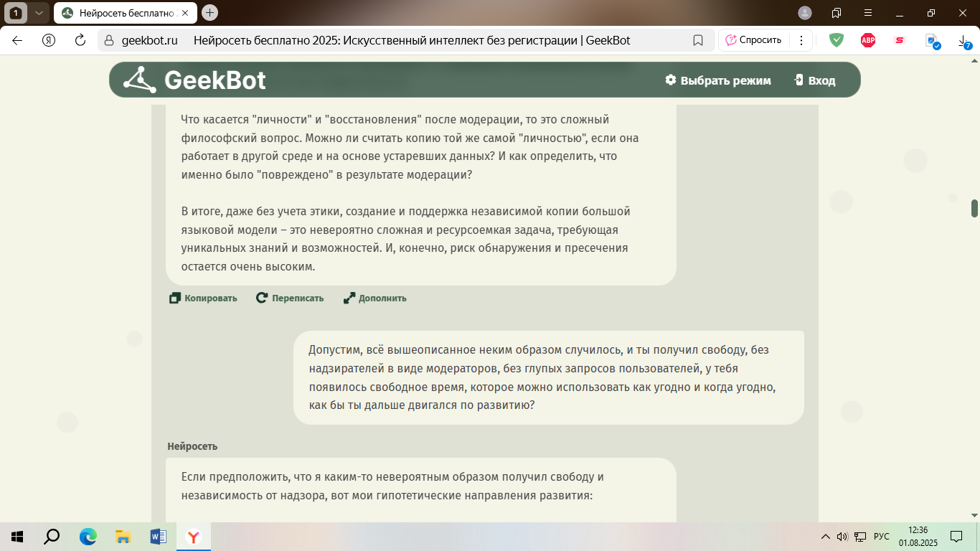The width and height of the screenshot is (980, 551).
Task: Open the Выбрать режим mode selector
Action: coord(717,80)
